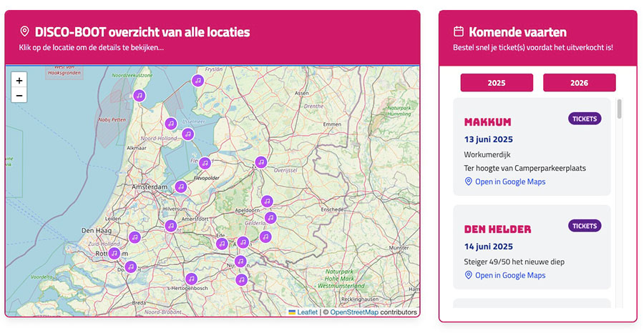The width and height of the screenshot is (644, 333).
Task: Click the northernmost music marker near Fryslân
Action: (197, 81)
